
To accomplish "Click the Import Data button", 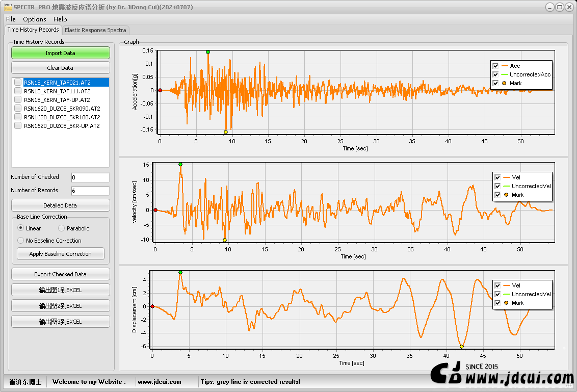I will [x=60, y=53].
